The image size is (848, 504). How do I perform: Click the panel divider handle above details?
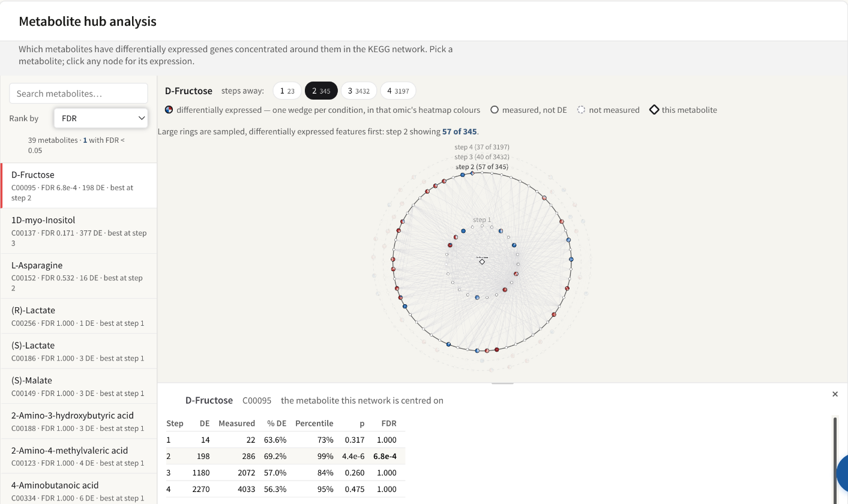click(502, 383)
